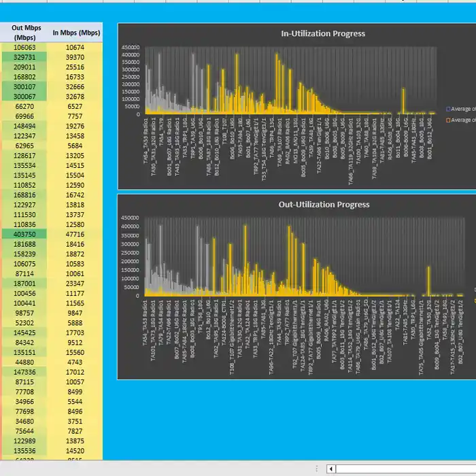Click the 110852 cell
This screenshot has width=476, height=476.
24,185
